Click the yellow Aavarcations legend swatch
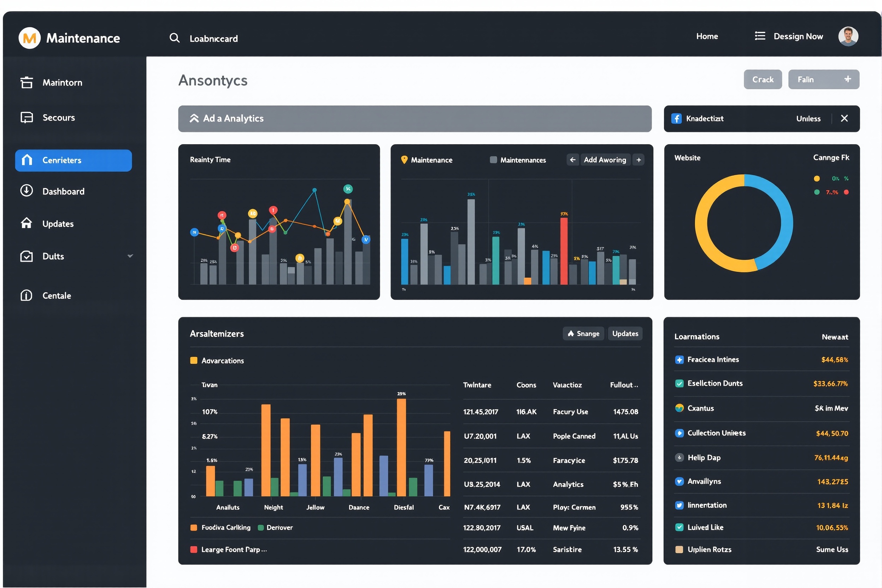882x588 pixels. click(194, 361)
